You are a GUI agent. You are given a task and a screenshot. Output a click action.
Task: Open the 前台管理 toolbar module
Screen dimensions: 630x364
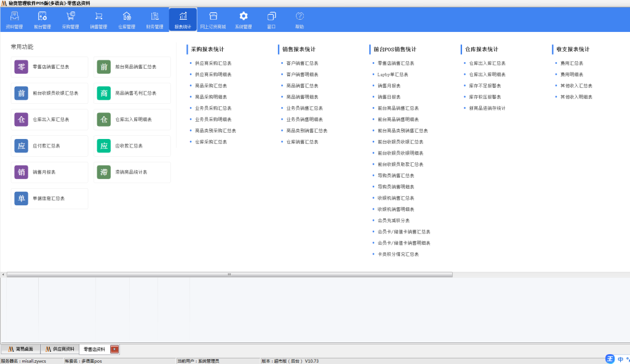click(x=42, y=20)
